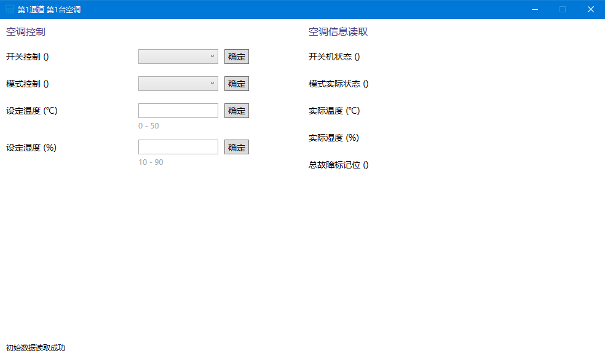
Task: Close the 第1通道 第1台空调 window
Action: point(590,9)
